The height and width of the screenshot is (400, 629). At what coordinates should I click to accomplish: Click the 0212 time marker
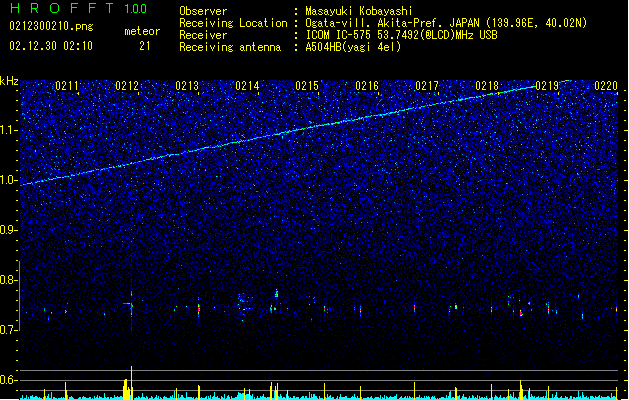coord(127,86)
